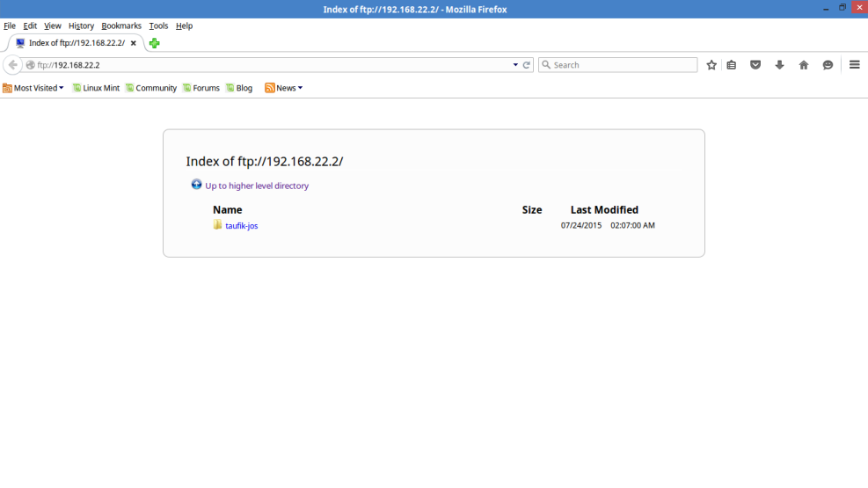Click the Pocket icon in toolbar
This screenshot has width=868, height=488.
(755, 65)
